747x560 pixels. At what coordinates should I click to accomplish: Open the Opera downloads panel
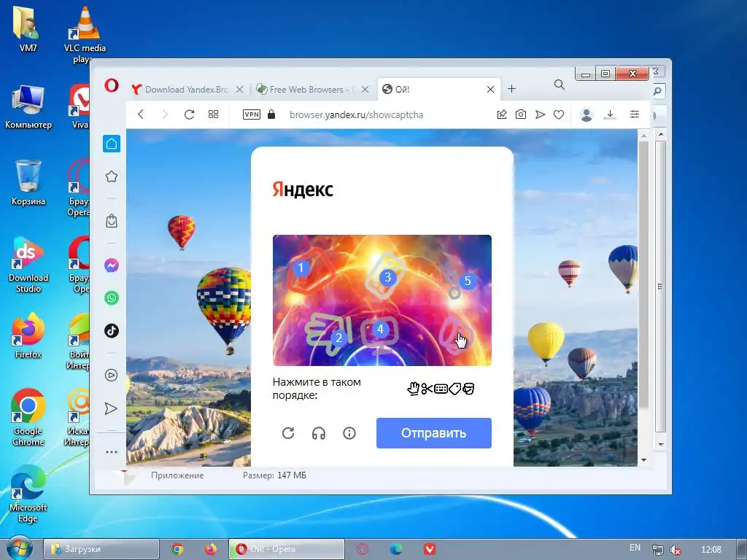click(610, 114)
